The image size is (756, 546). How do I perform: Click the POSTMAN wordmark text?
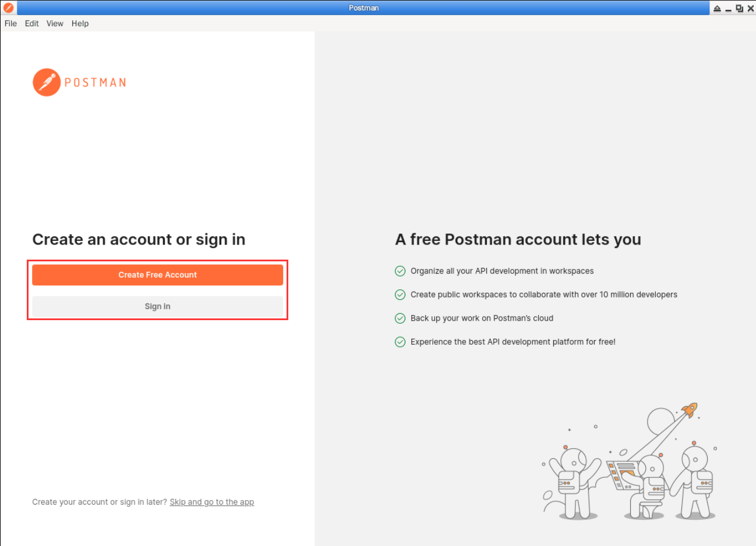95,83
